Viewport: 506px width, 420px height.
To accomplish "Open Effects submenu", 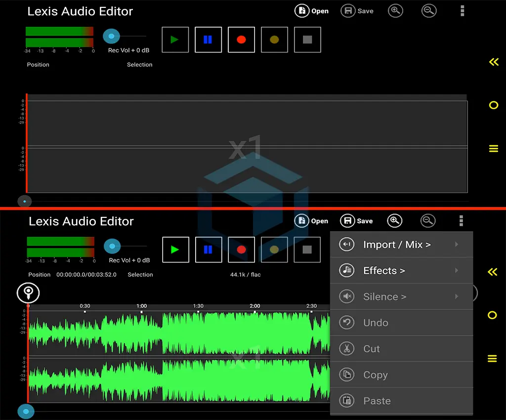I will (x=401, y=271).
